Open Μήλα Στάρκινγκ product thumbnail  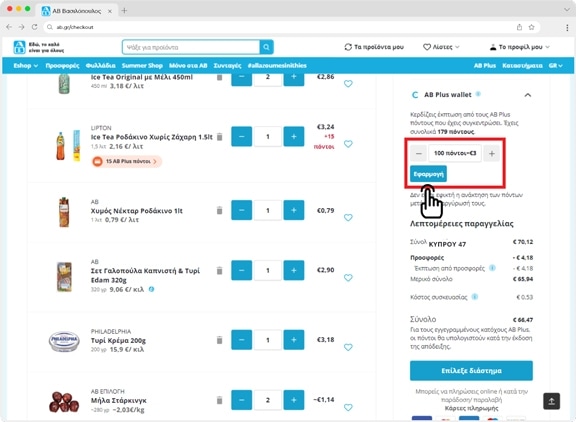tap(64, 401)
